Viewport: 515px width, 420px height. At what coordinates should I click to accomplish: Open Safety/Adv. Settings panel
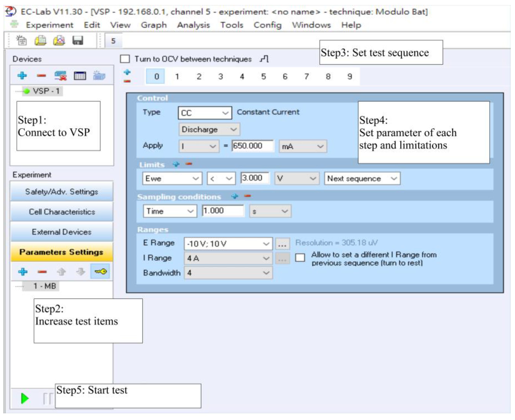62,192
